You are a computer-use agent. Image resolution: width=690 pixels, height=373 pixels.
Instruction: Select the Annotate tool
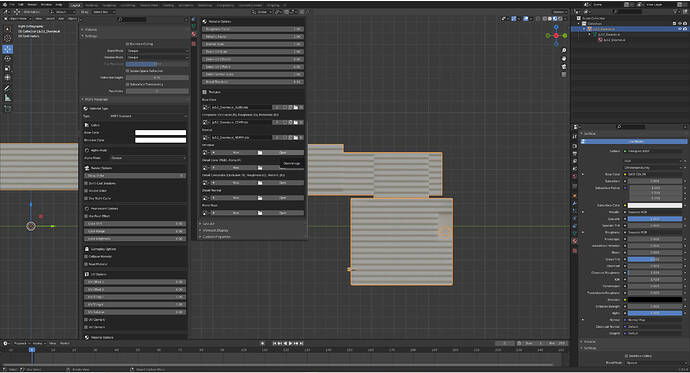pyautogui.click(x=7, y=88)
